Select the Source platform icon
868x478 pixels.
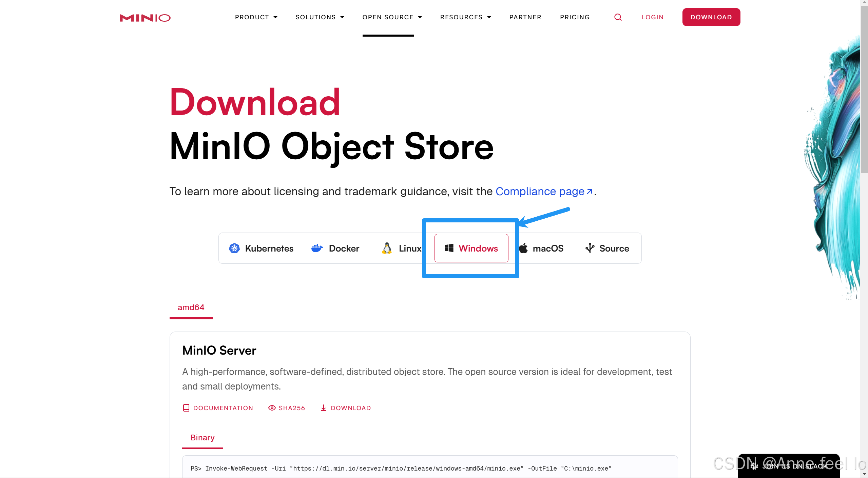click(590, 248)
